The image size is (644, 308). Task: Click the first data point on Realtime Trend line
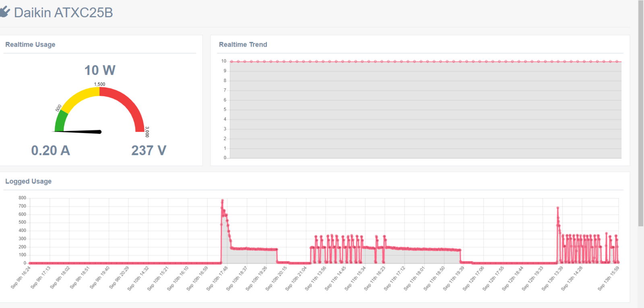point(231,61)
